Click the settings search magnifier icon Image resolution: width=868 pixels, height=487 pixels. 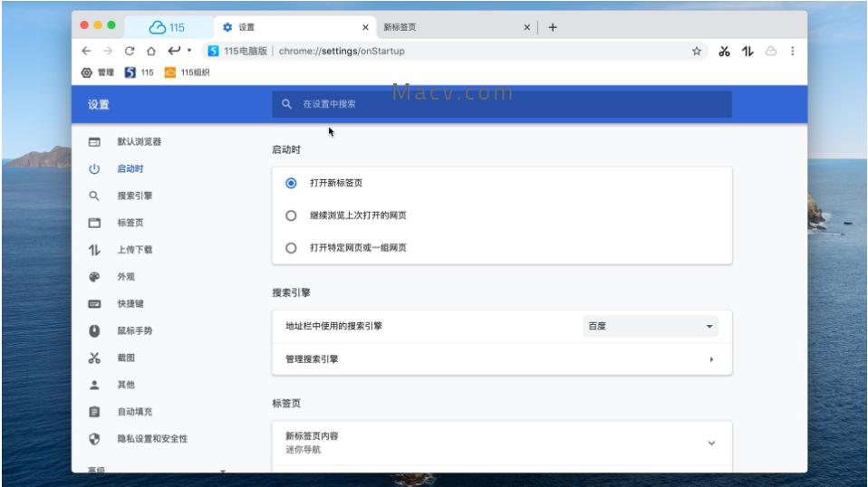[x=286, y=104]
